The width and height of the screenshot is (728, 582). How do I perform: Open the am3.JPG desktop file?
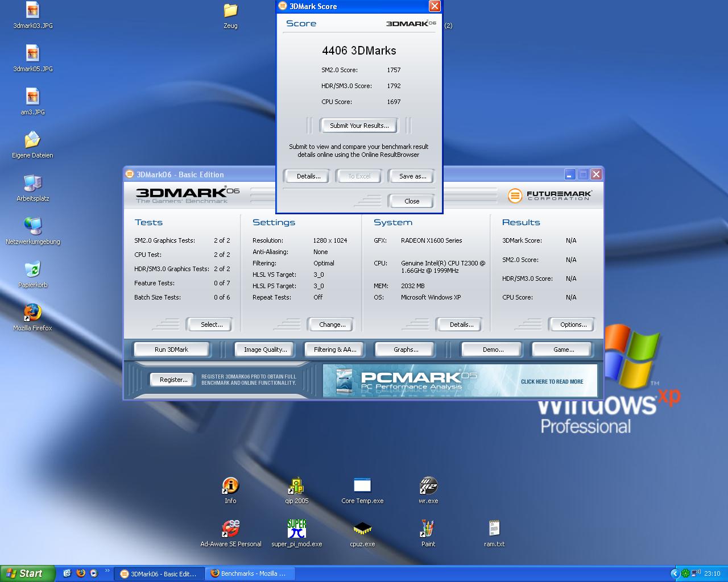point(32,102)
